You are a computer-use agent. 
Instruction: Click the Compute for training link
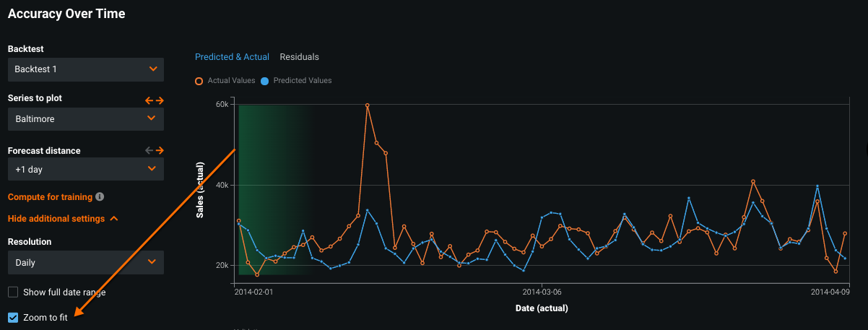50,196
